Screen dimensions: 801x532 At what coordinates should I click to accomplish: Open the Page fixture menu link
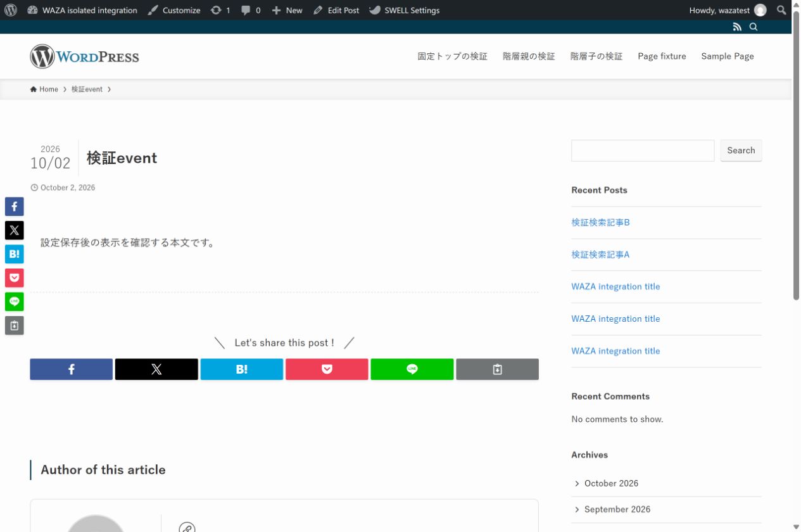coord(662,56)
